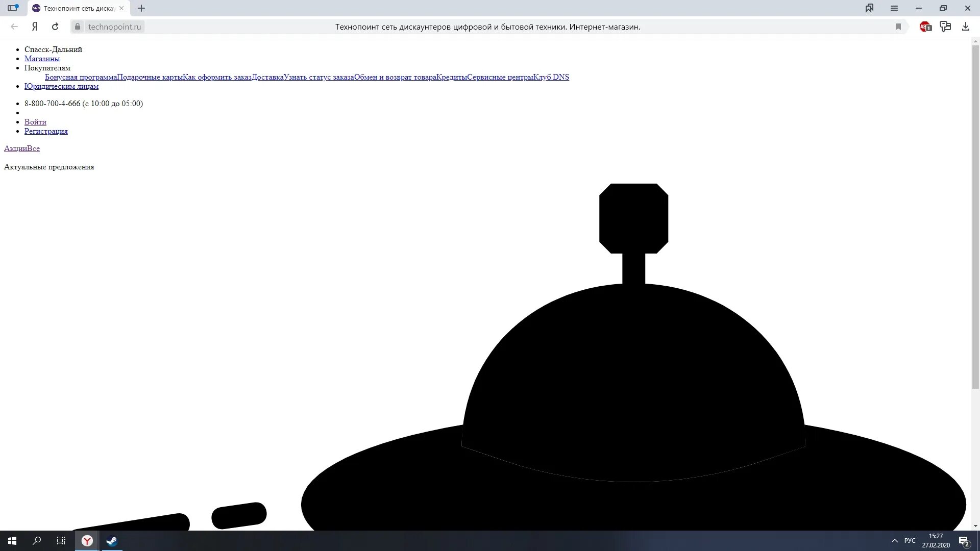Image resolution: width=980 pixels, height=551 pixels.
Task: Click the scrollbar down arrow
Action: coord(975,525)
